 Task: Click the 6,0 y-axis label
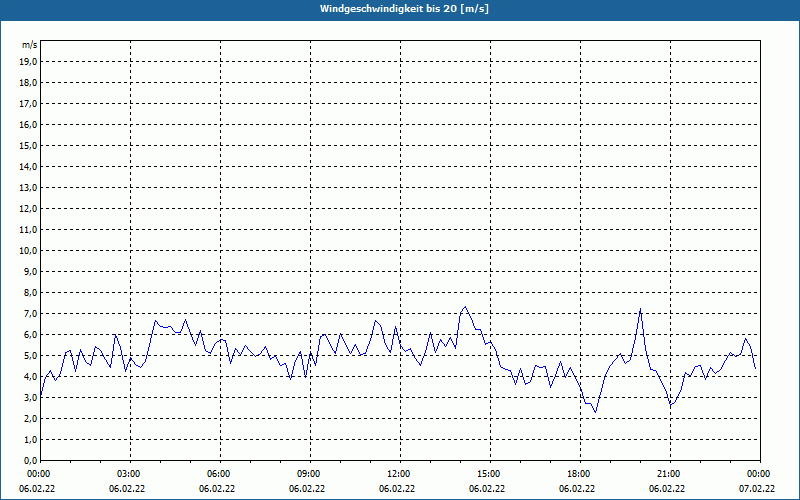(30, 335)
